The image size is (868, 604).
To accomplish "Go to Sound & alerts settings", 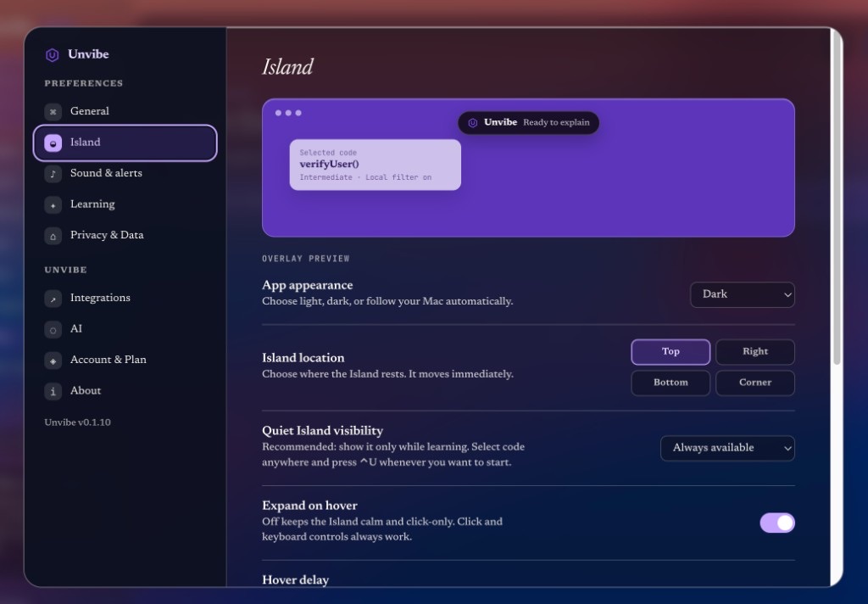I will pos(125,173).
